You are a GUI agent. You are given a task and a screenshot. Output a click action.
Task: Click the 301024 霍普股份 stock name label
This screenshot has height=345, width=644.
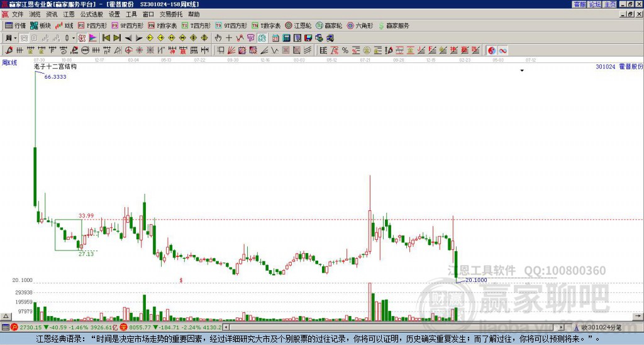tap(619, 66)
